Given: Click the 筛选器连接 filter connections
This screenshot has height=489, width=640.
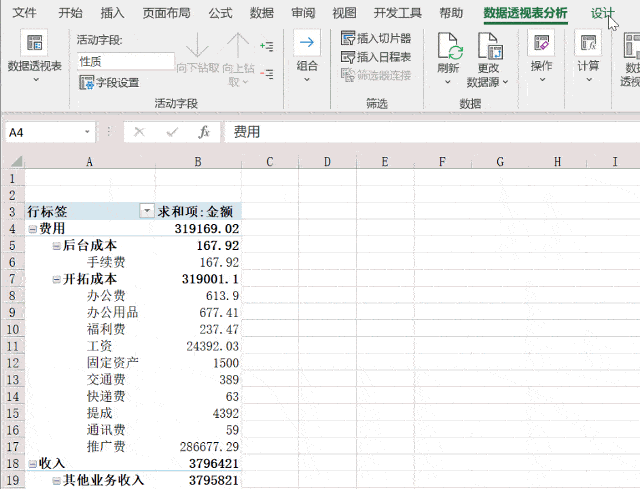Looking at the screenshot, I should [x=376, y=75].
